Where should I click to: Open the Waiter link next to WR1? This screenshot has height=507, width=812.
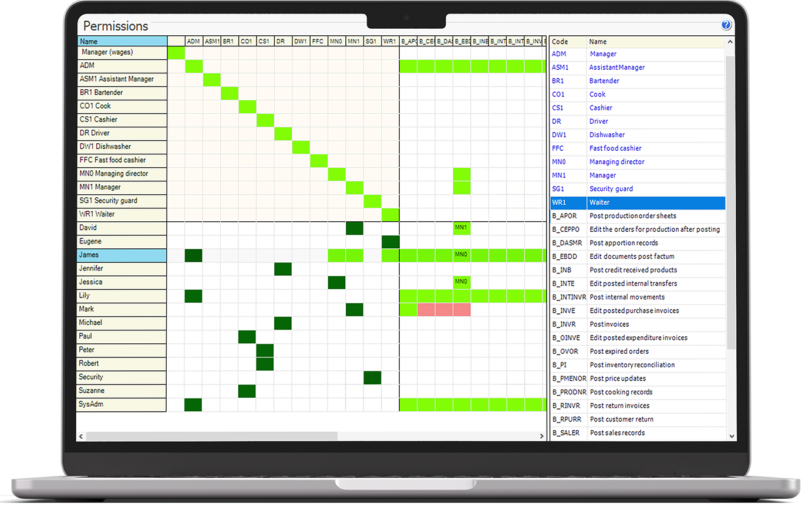click(x=601, y=202)
